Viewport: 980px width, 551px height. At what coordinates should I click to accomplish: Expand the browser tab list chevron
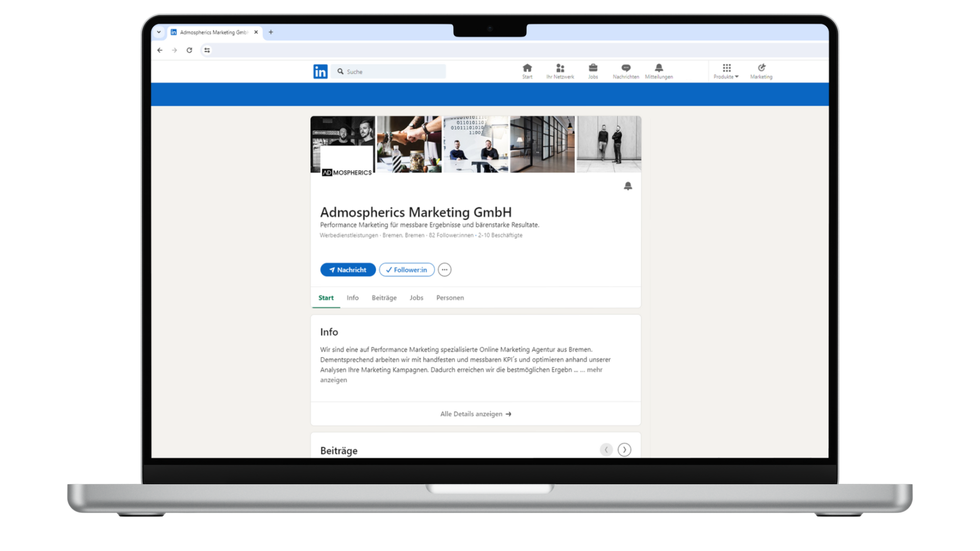tap(159, 32)
